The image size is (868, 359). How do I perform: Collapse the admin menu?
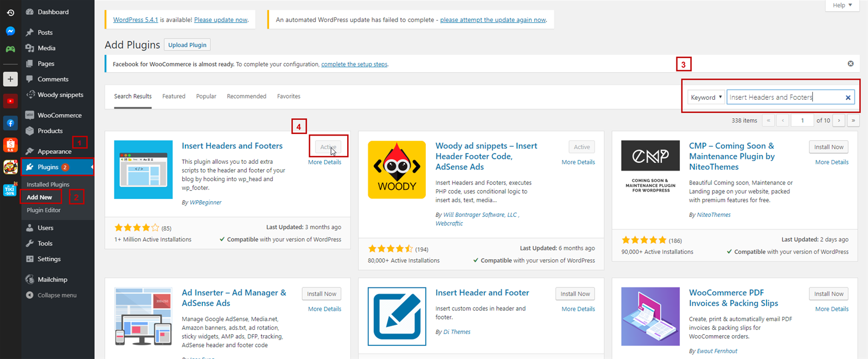tap(57, 296)
